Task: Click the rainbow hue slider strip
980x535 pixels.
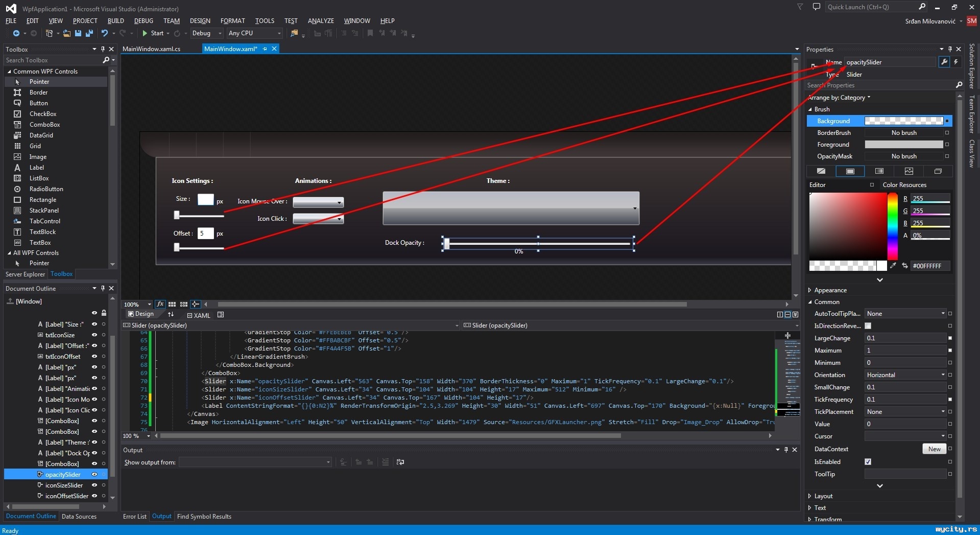Action: point(892,226)
